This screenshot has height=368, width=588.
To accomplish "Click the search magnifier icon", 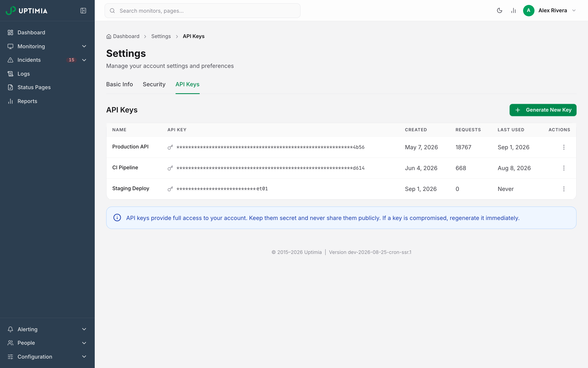I will 112,11.
